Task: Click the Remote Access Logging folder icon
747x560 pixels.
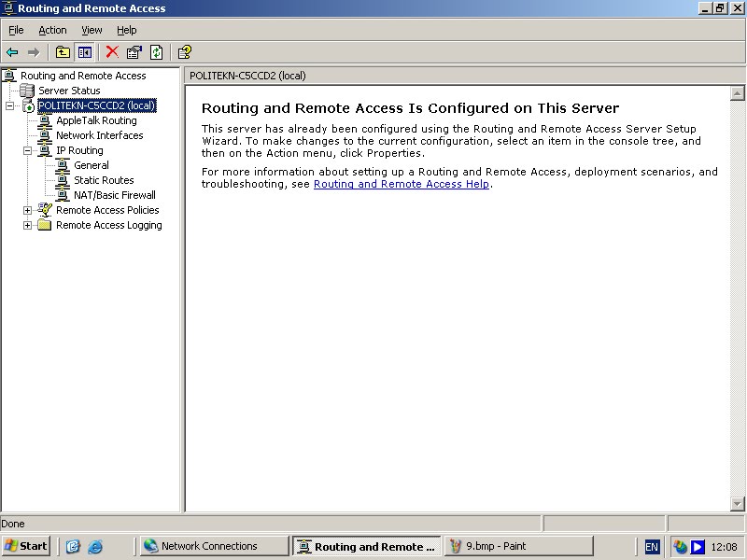Action: coord(44,225)
